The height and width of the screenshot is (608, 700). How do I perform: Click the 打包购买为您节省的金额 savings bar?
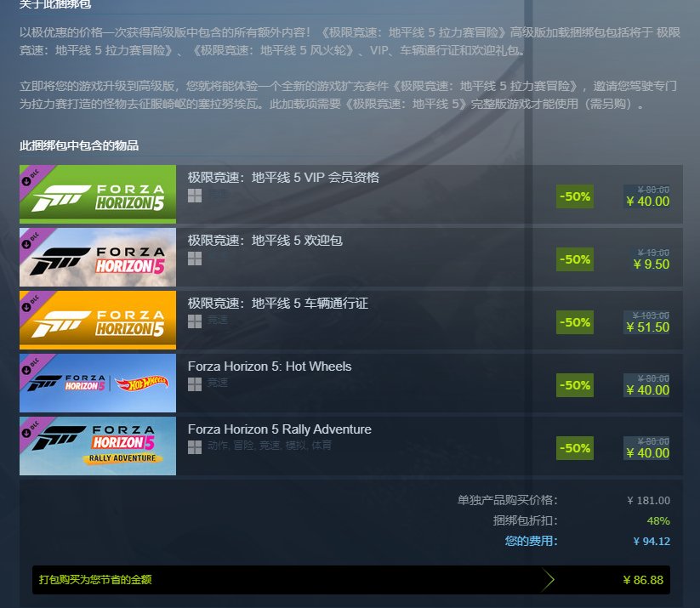click(351, 580)
